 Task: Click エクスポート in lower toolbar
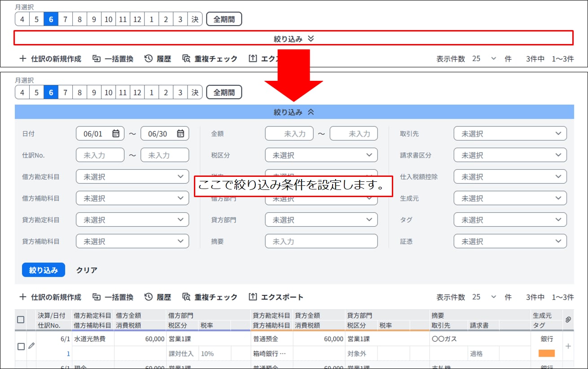(x=276, y=297)
